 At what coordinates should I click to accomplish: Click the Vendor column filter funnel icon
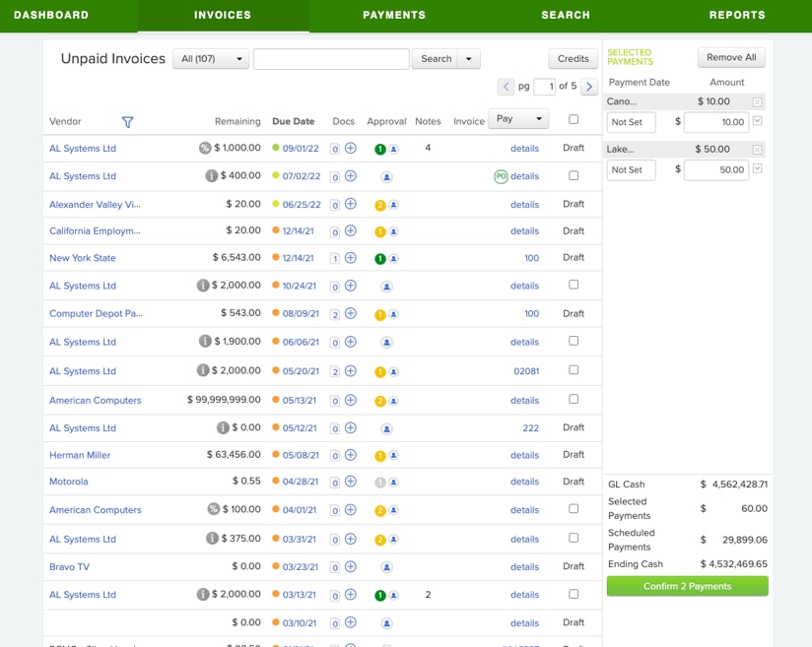point(127,122)
